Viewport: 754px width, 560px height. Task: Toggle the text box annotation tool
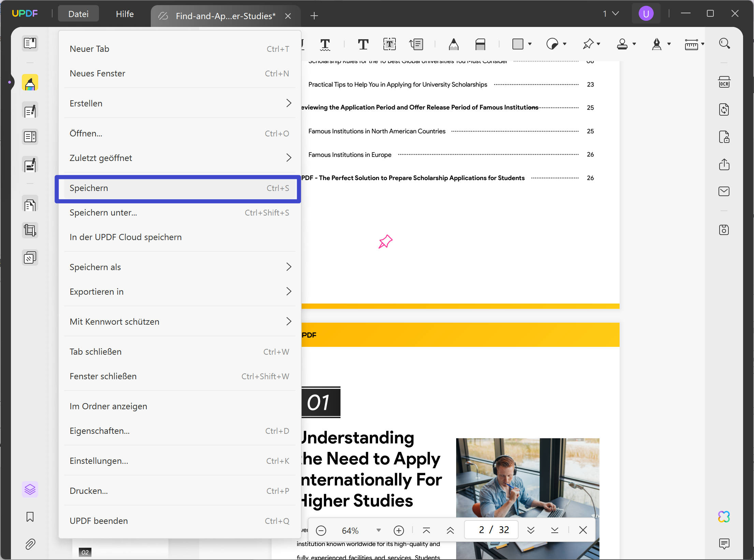389,44
